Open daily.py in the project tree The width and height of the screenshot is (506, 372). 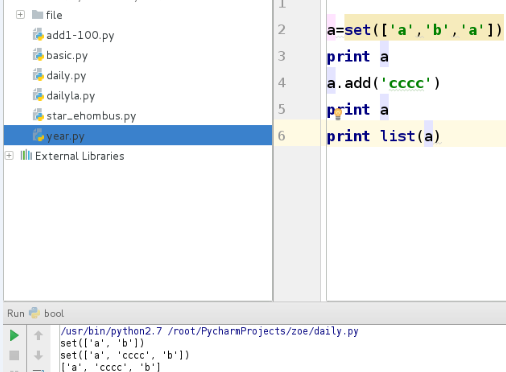point(66,76)
